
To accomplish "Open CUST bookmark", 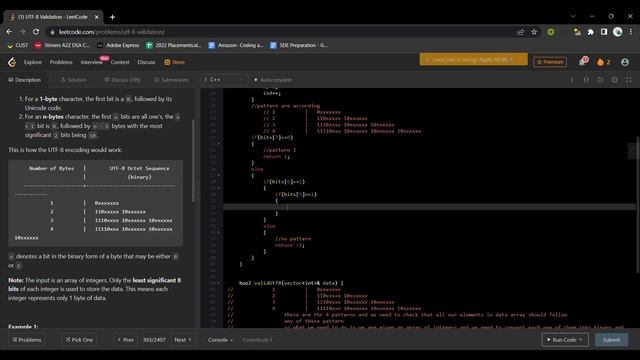I will (18, 45).
